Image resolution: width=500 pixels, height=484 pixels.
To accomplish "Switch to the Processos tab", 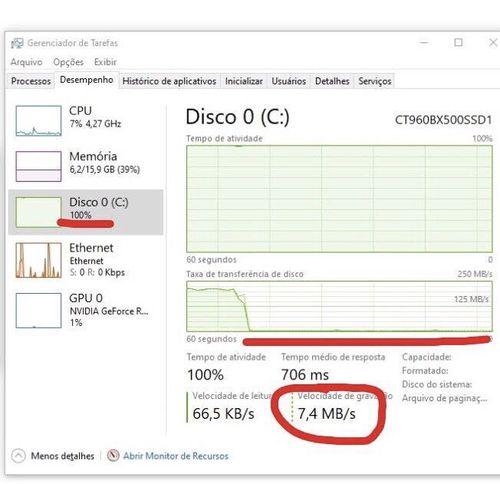I will 31,81.
